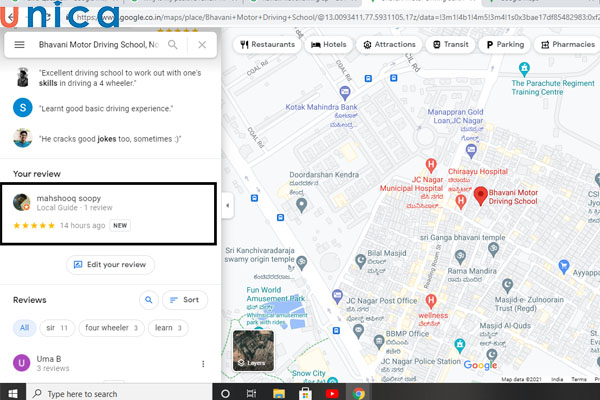Click Uma B reviewer avatar

coord(21,363)
